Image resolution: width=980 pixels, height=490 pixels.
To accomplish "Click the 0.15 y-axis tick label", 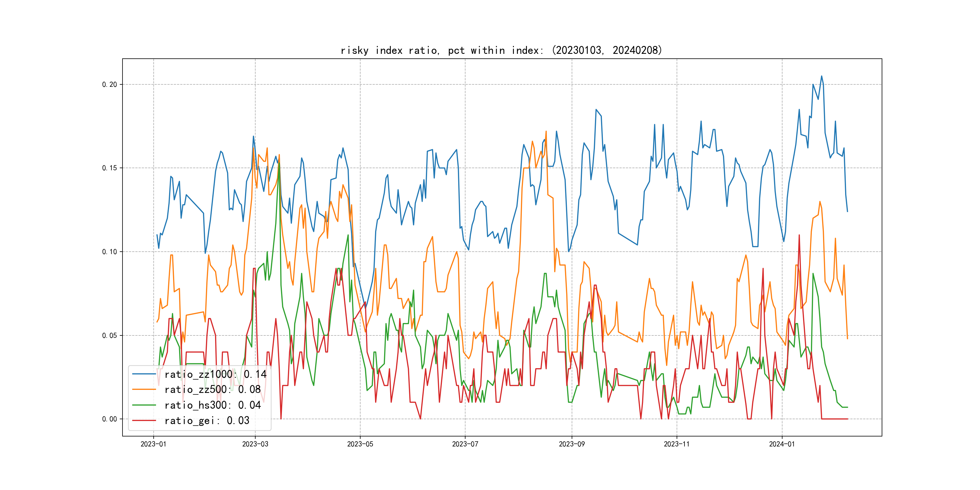I will (x=109, y=168).
